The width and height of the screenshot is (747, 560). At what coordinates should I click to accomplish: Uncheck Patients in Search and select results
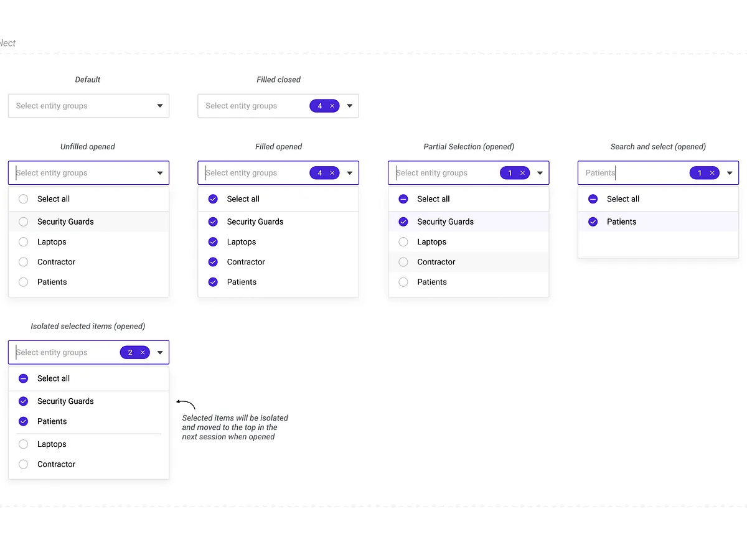(x=593, y=222)
